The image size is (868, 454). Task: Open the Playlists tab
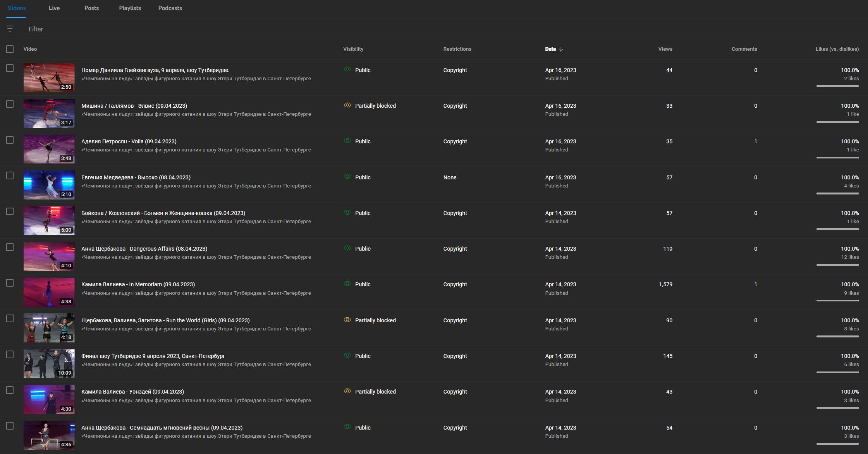click(130, 8)
